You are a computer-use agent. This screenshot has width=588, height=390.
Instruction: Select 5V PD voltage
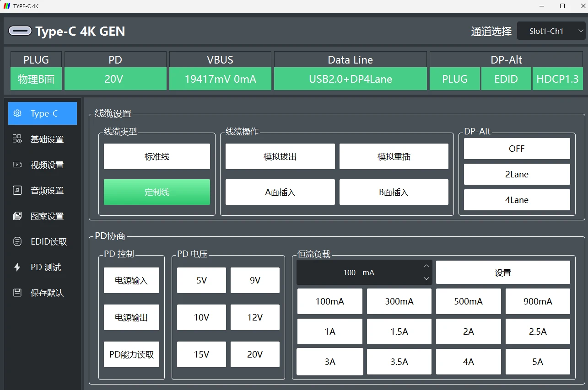tap(201, 280)
